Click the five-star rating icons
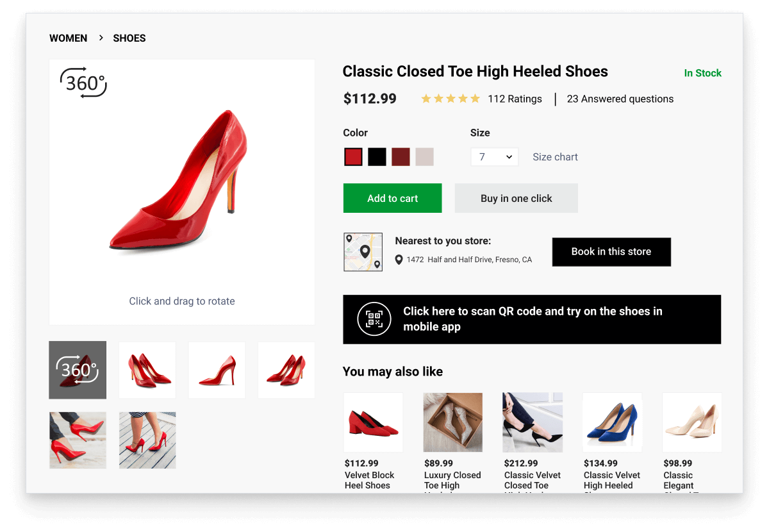This screenshot has width=769, height=532. tap(450, 99)
